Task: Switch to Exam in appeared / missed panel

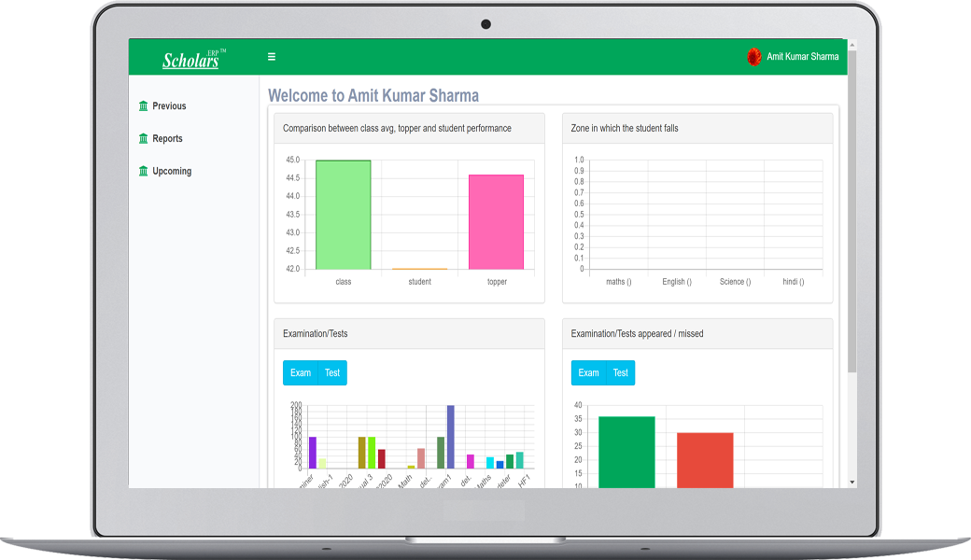Action: tap(588, 372)
